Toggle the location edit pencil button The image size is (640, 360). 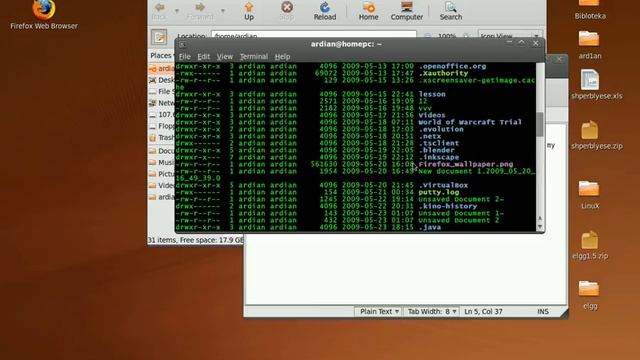click(159, 37)
